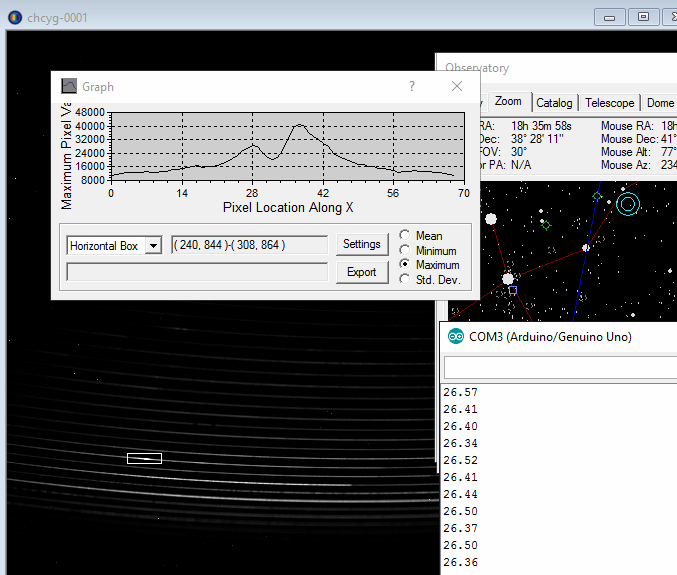Click the Export button
Screen dimensions: 677x575
[361, 272]
